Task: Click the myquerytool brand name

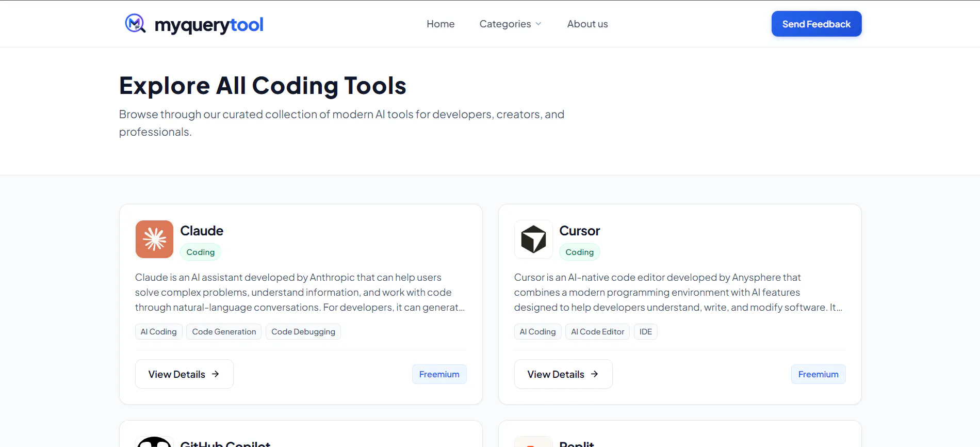Action: (209, 24)
